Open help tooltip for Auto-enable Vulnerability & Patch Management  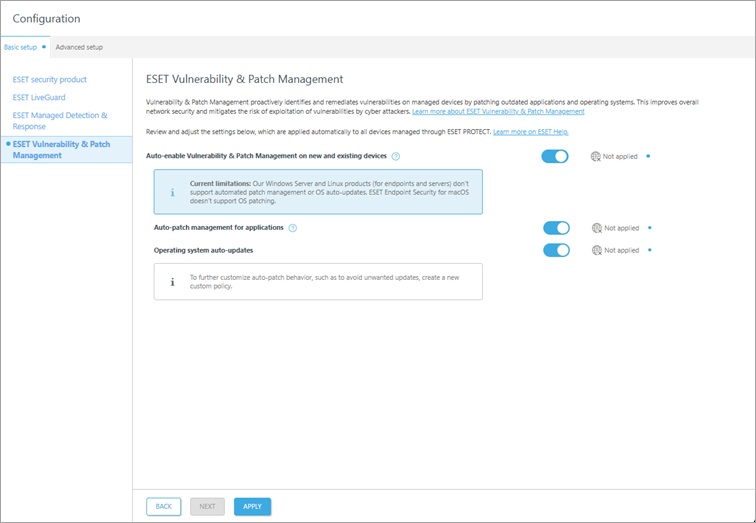pos(396,156)
